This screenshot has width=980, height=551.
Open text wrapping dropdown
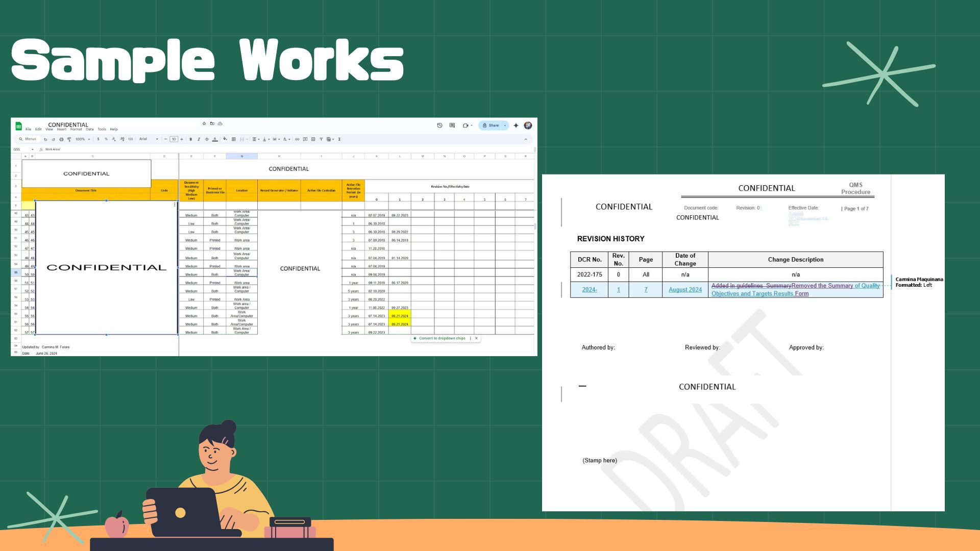point(276,139)
